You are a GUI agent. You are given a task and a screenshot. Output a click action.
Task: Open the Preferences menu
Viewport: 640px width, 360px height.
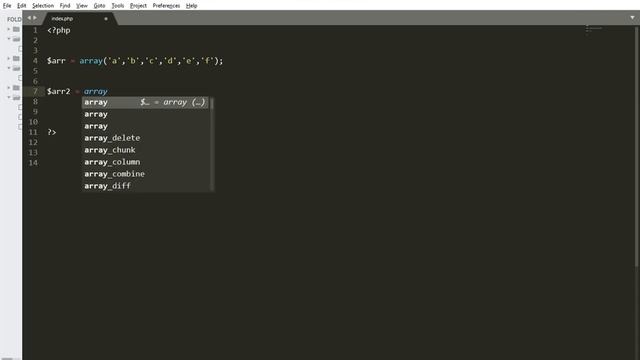[x=166, y=6]
